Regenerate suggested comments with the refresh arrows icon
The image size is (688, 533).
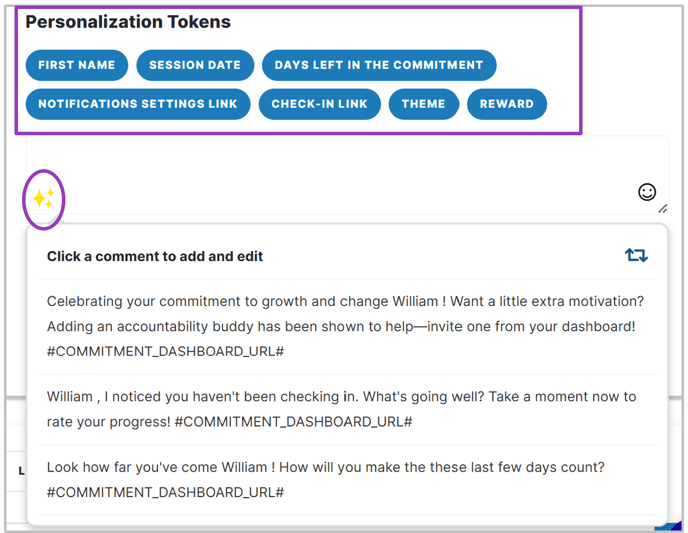tap(636, 255)
